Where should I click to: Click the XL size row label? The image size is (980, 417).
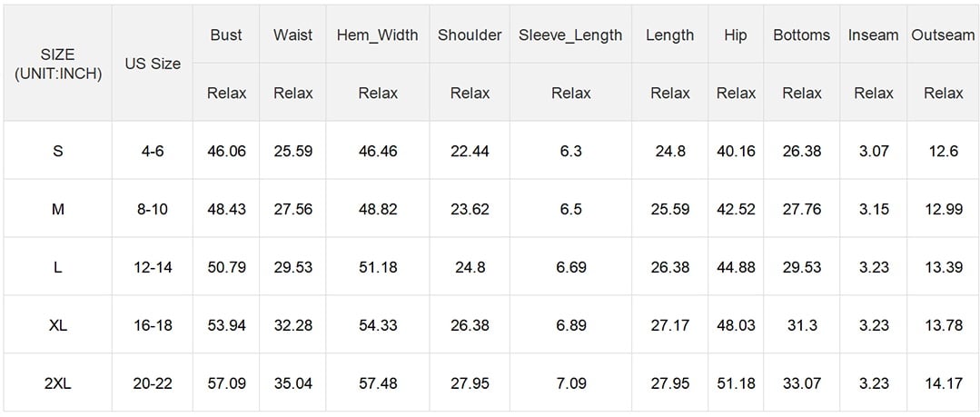coord(58,325)
